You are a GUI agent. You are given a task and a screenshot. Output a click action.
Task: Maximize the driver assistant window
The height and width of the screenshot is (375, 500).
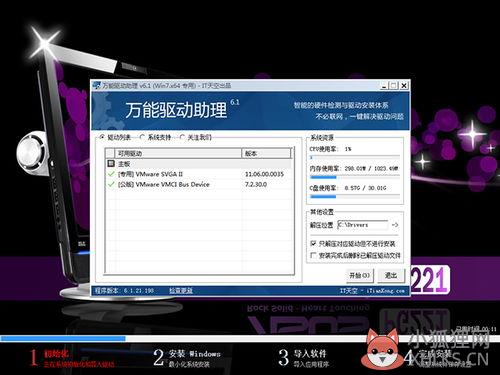click(x=394, y=86)
